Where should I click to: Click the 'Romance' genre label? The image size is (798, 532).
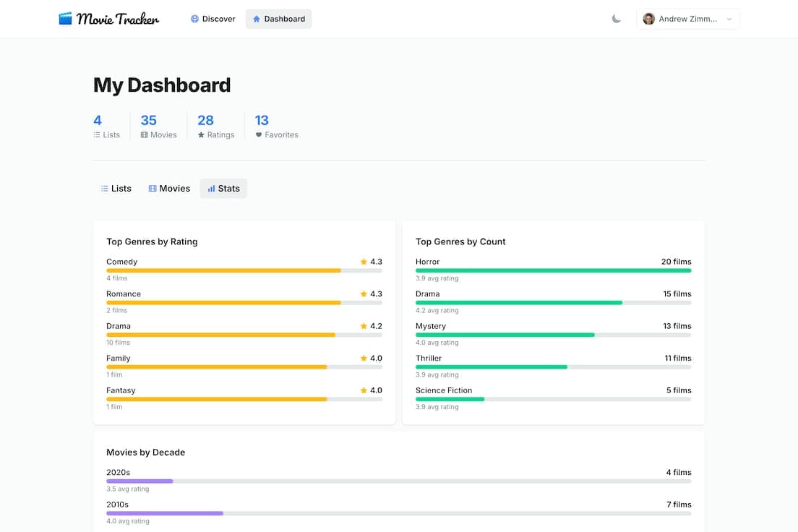tap(124, 293)
